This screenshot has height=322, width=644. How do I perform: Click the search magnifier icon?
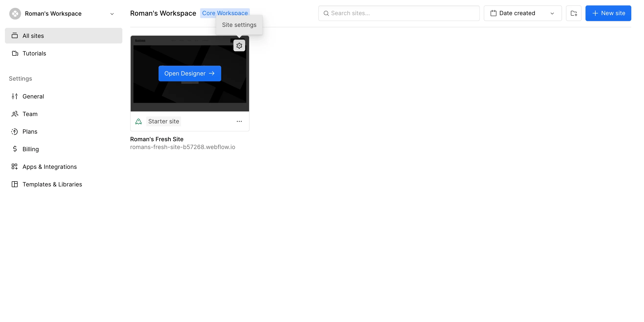(326, 13)
